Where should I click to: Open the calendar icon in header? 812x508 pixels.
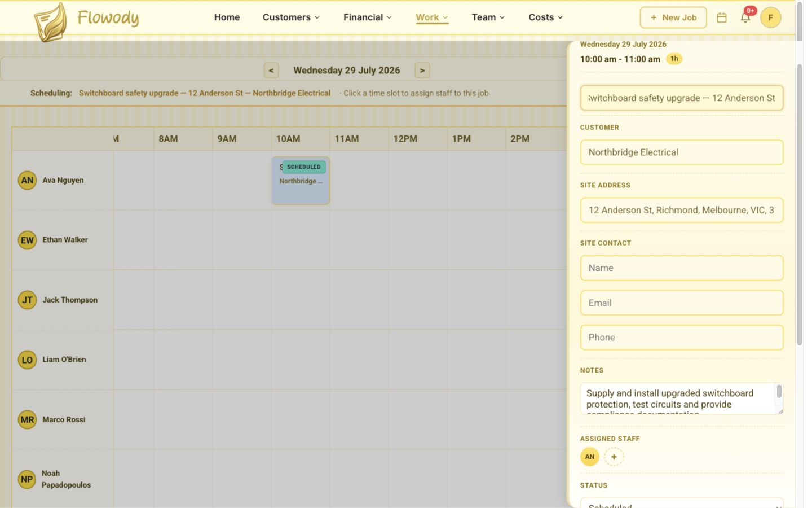[722, 17]
